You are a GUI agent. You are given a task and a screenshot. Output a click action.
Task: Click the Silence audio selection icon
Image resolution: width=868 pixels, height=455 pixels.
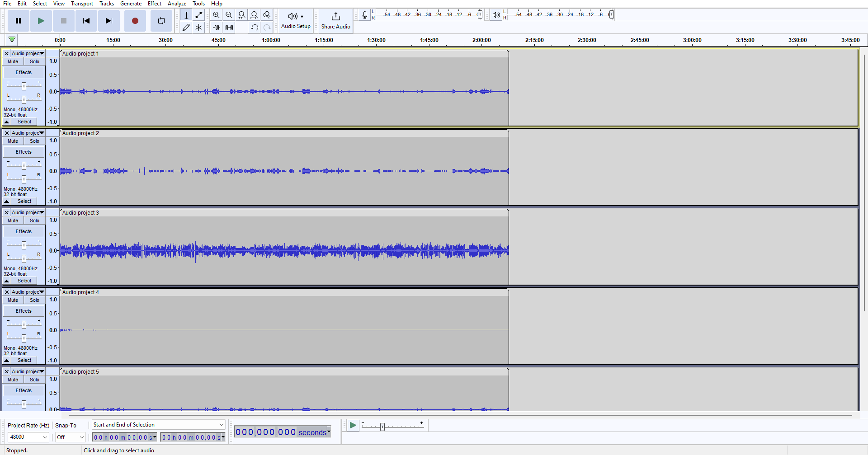point(229,28)
